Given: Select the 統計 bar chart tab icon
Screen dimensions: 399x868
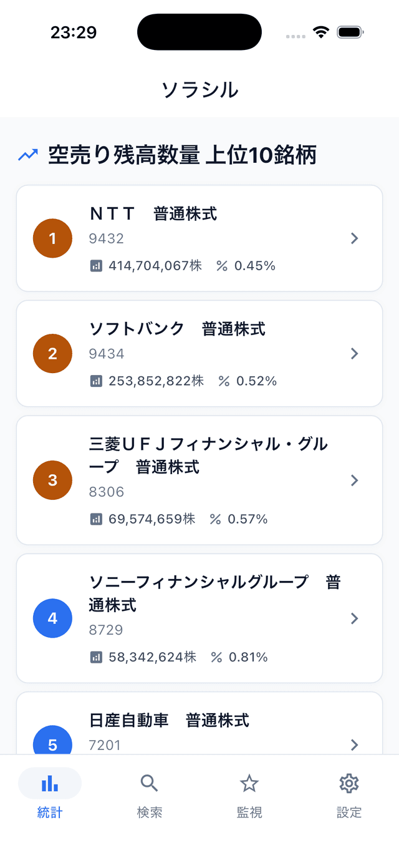Looking at the screenshot, I should 50,783.
